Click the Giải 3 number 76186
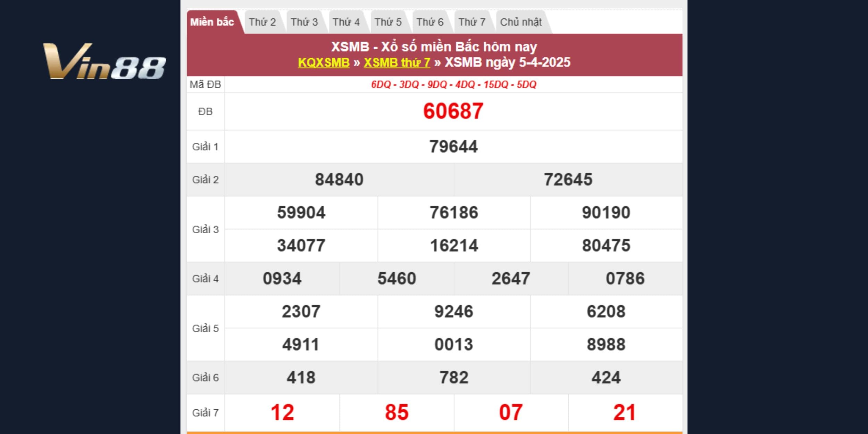868x434 pixels. point(454,212)
